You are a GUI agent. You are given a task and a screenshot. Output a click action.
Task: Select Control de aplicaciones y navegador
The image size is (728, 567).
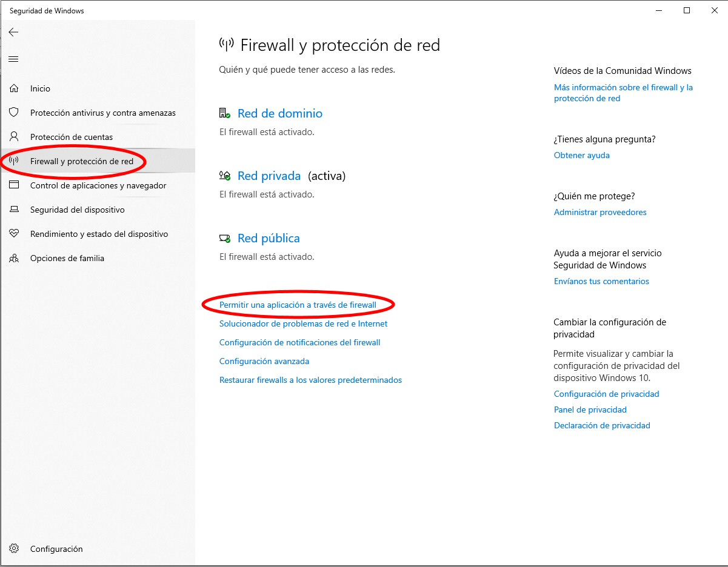click(98, 185)
